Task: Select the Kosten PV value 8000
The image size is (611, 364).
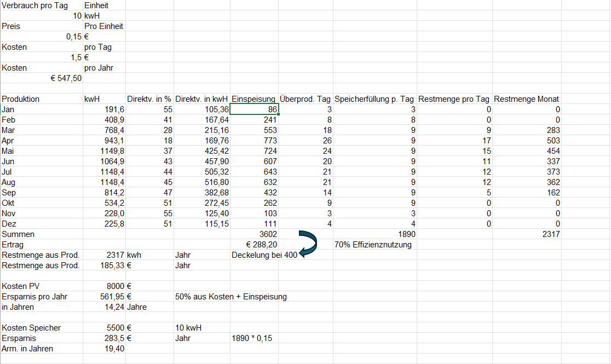Action: click(104, 286)
